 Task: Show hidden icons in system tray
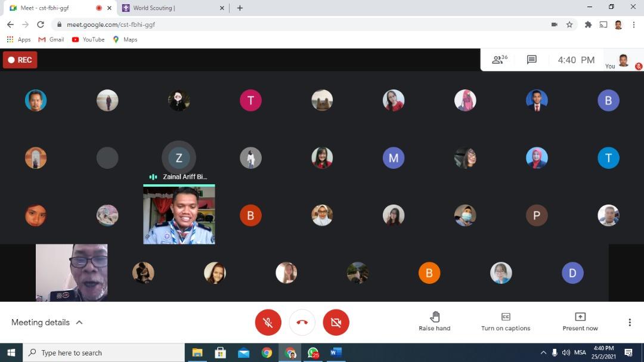(x=543, y=352)
